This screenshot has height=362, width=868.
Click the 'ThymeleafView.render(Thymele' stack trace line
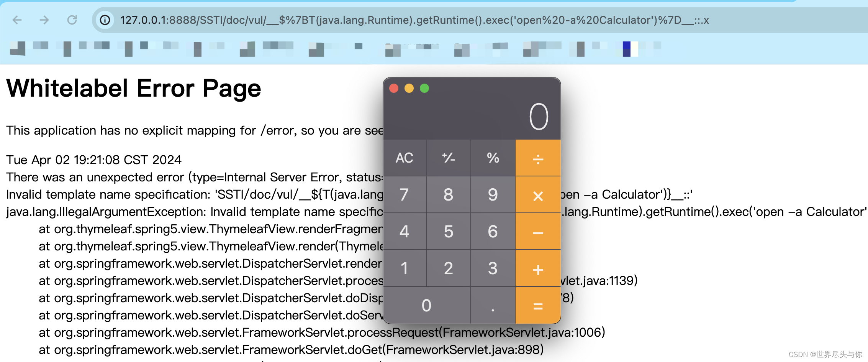211,246
